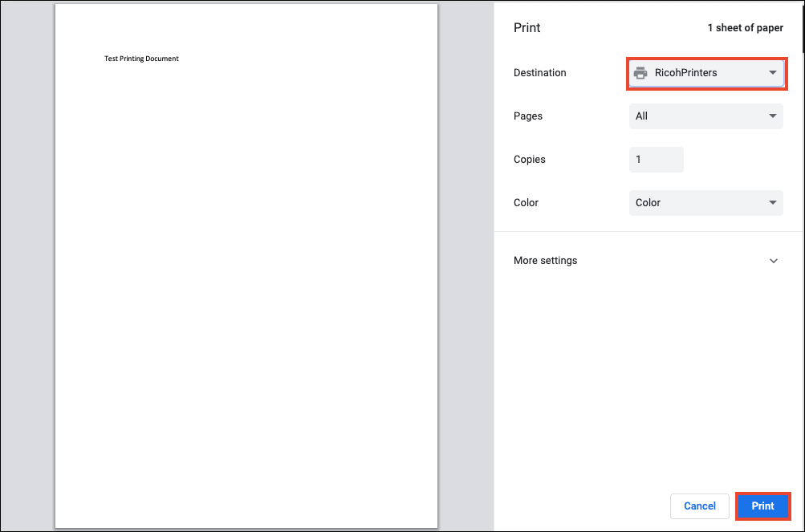Click the '1 sheet of paper' text
Image resolution: width=805 pixels, height=532 pixels.
coord(746,28)
